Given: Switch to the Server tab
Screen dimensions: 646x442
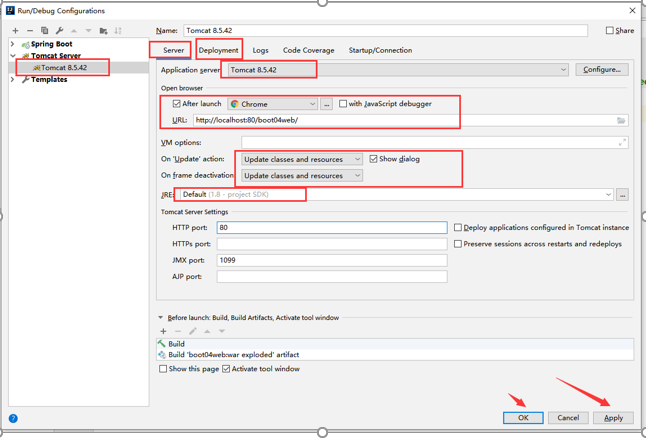Looking at the screenshot, I should pos(173,50).
